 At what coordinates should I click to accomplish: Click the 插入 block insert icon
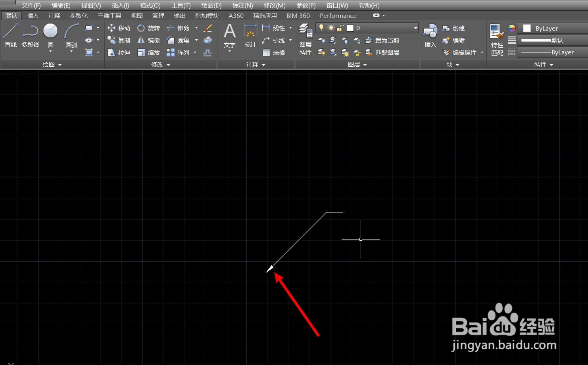click(x=430, y=36)
